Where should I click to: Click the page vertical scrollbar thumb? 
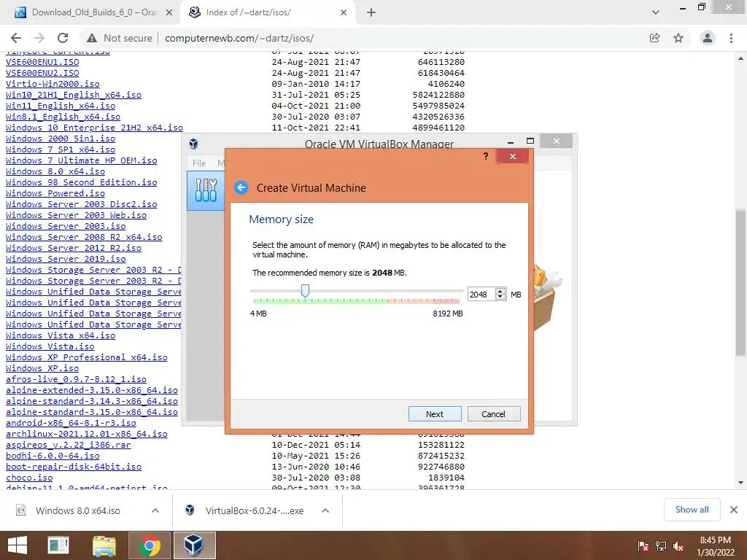[740, 283]
